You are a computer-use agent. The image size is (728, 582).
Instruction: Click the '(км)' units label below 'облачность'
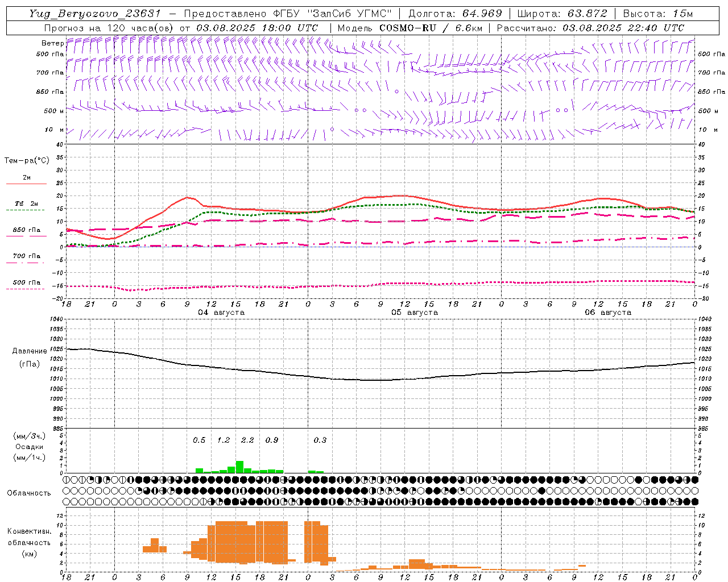click(30, 554)
